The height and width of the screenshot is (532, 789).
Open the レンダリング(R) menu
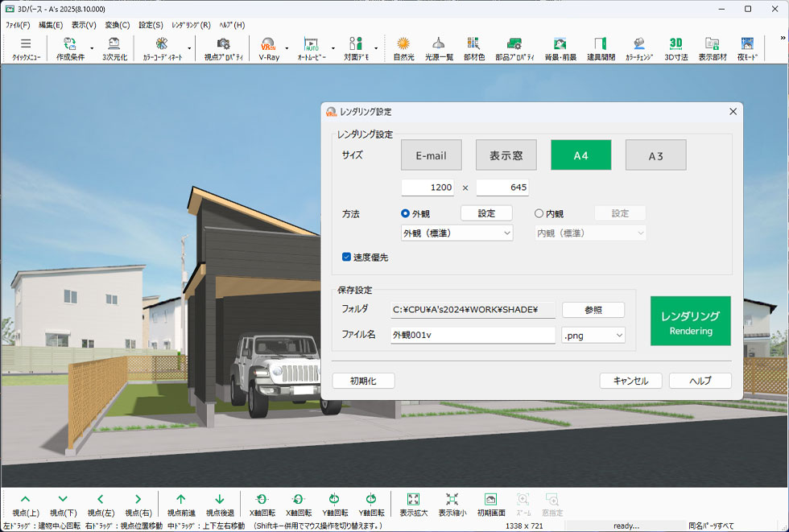[x=192, y=25]
